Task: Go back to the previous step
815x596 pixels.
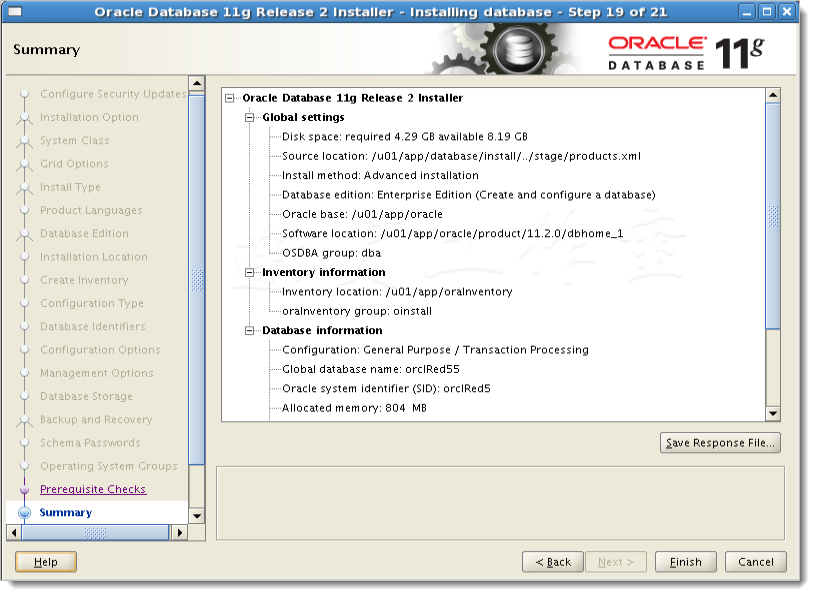Action: (x=553, y=561)
